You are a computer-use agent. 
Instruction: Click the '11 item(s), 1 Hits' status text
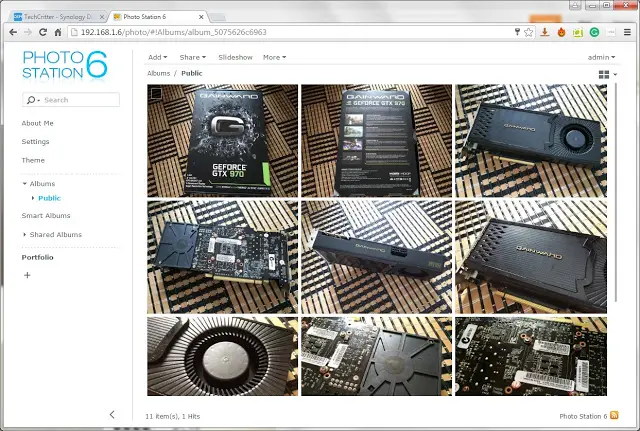(173, 416)
